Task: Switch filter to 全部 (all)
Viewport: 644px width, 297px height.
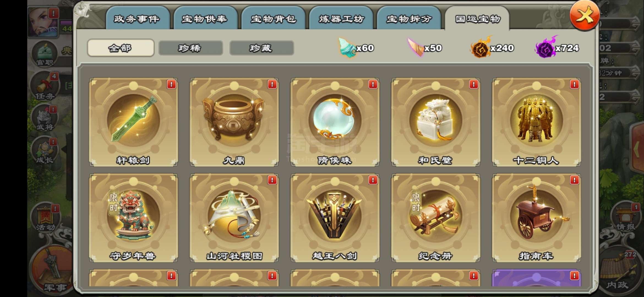Action: point(121,48)
